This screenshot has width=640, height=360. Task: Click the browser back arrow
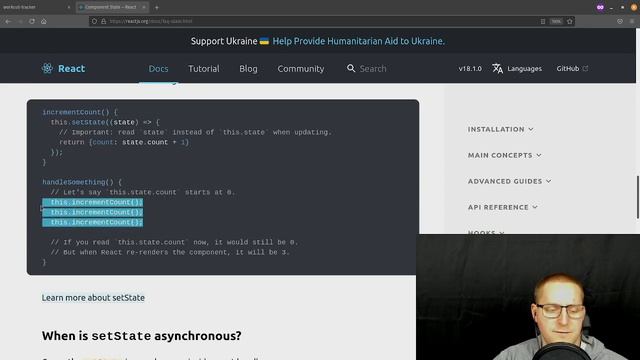click(x=8, y=21)
